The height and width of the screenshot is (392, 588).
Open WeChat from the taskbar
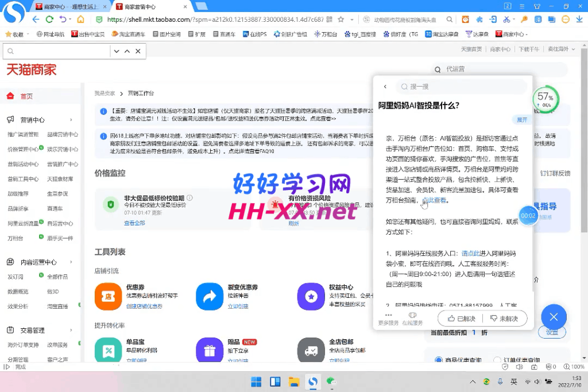(331, 382)
